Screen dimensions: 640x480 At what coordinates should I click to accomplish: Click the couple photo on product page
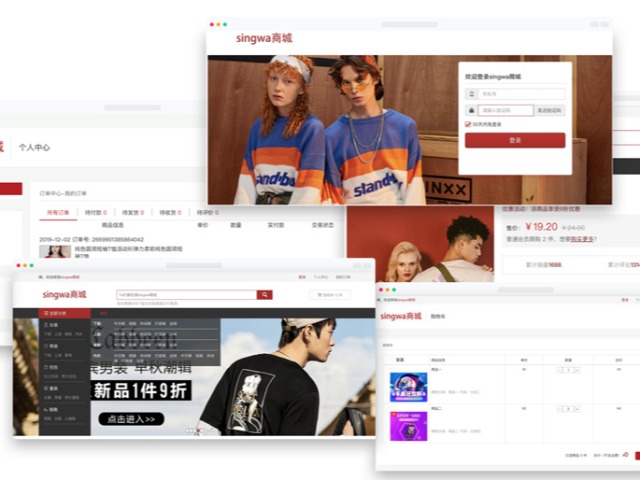(420, 244)
